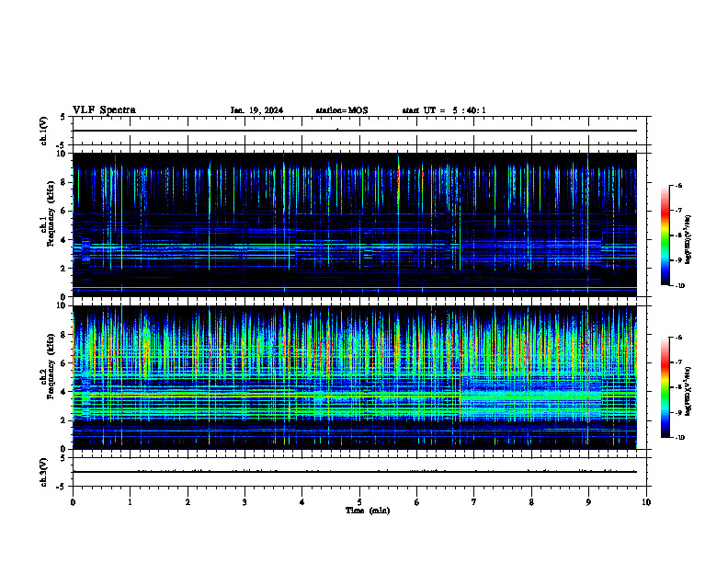Click the ch.1 spectrogram color bar

pos(665,236)
